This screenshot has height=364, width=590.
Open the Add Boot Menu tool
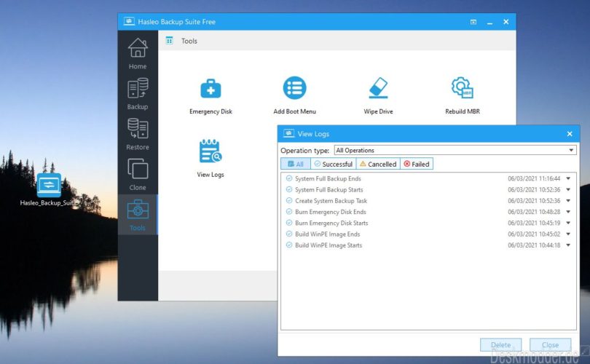click(x=294, y=96)
